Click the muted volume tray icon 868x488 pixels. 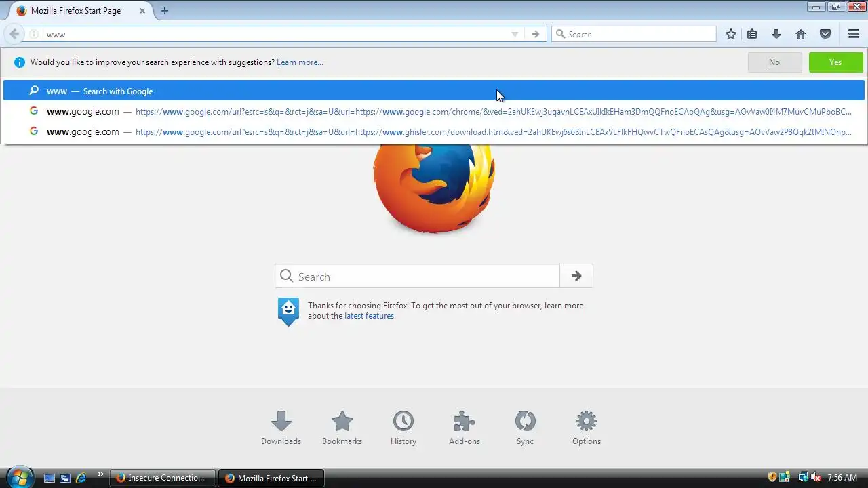pyautogui.click(x=816, y=478)
